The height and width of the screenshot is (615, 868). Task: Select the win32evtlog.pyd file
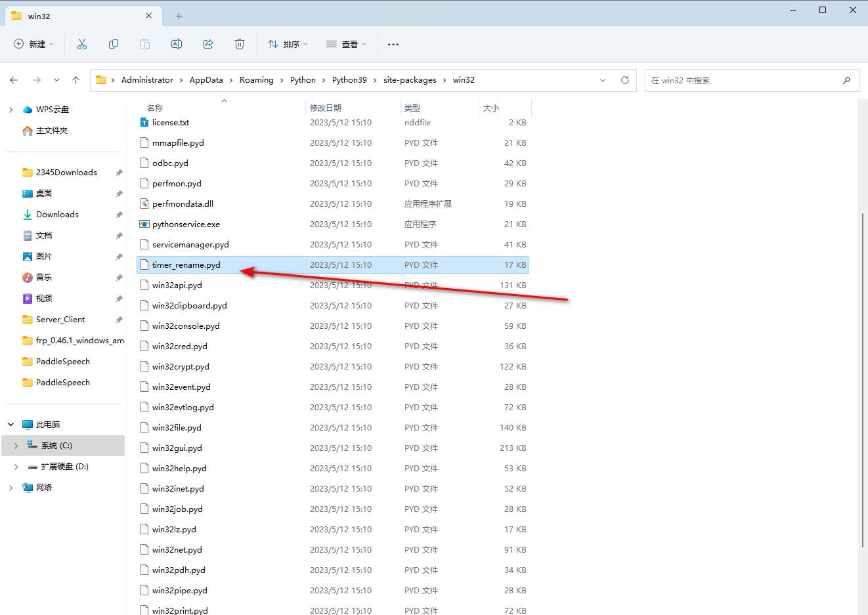coord(333,408)
